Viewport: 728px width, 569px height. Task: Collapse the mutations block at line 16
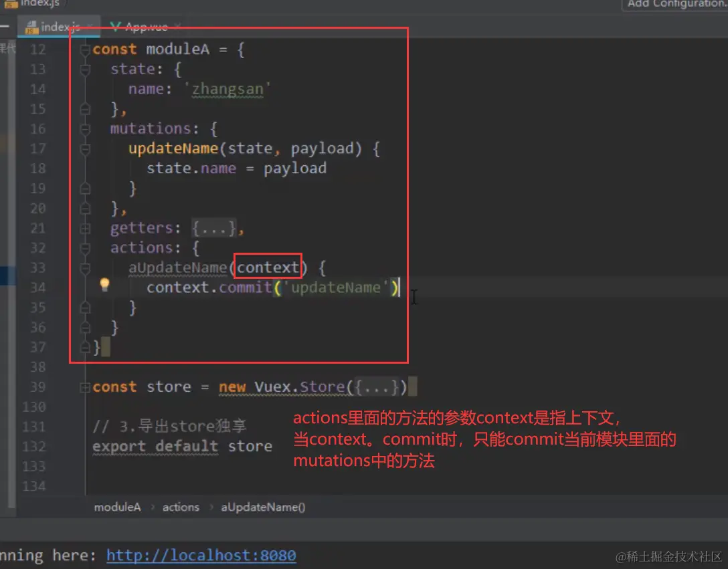85,128
